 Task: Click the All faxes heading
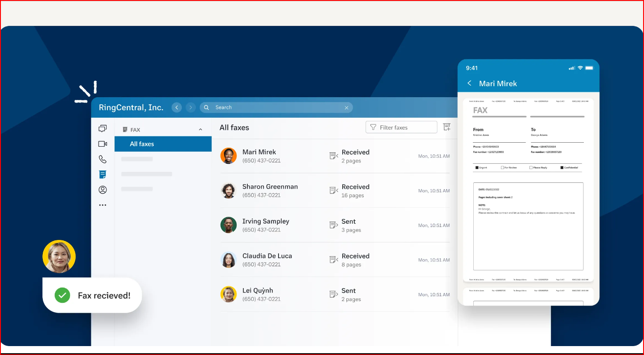click(234, 128)
